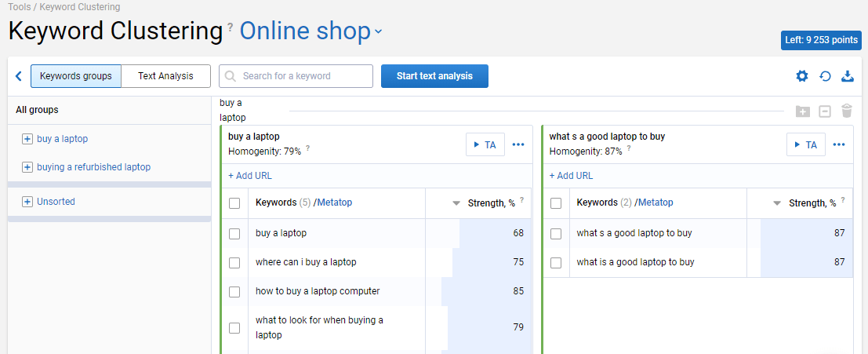Click TA button for good laptop cluster

[x=806, y=144]
